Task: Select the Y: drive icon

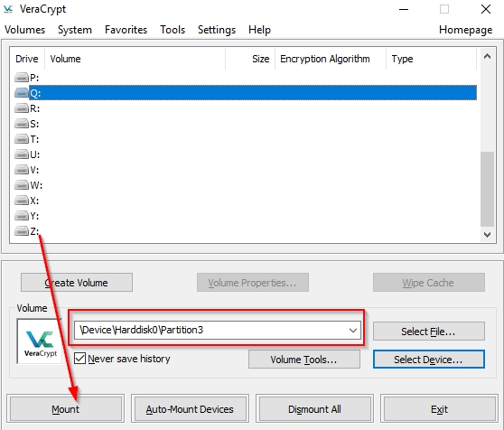Action: (x=22, y=216)
